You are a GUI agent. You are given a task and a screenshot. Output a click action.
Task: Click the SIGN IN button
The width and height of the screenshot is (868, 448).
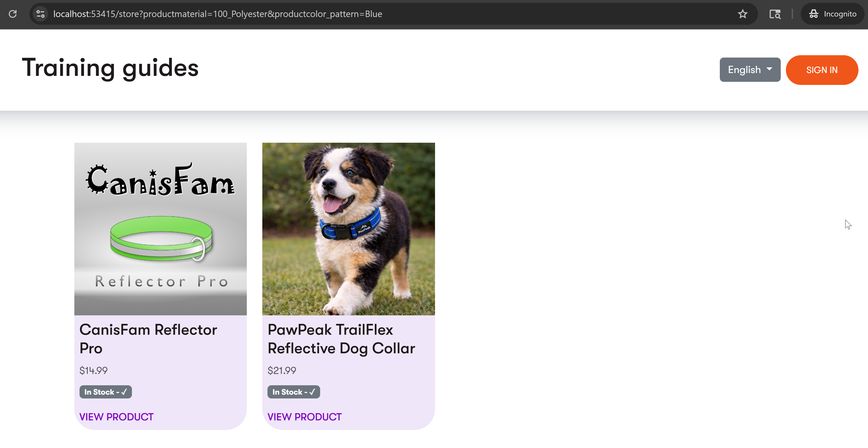coord(822,70)
